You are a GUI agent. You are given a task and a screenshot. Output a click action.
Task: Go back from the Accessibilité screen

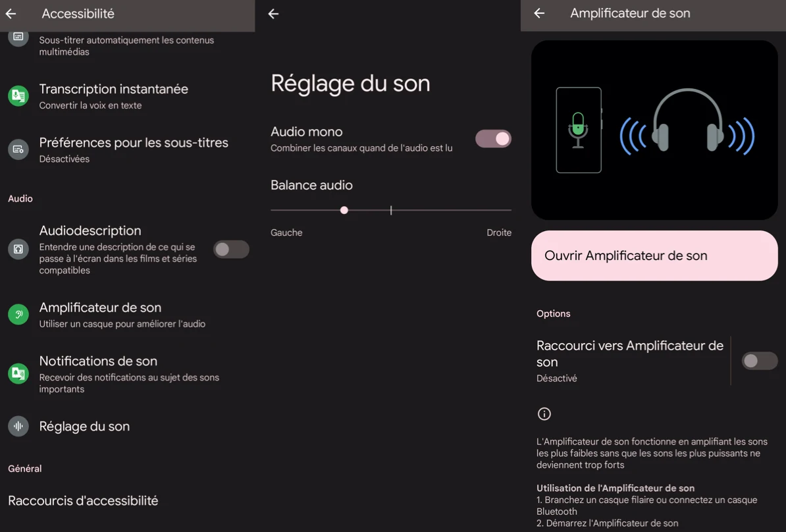coord(11,14)
